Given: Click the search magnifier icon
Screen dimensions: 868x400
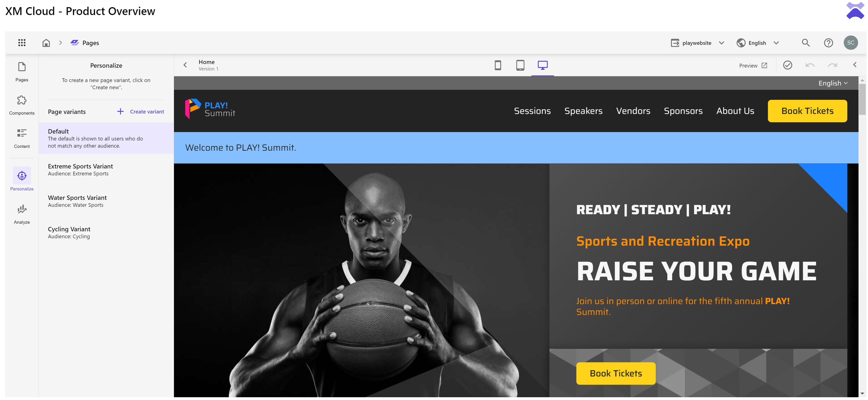Looking at the screenshot, I should click(805, 43).
